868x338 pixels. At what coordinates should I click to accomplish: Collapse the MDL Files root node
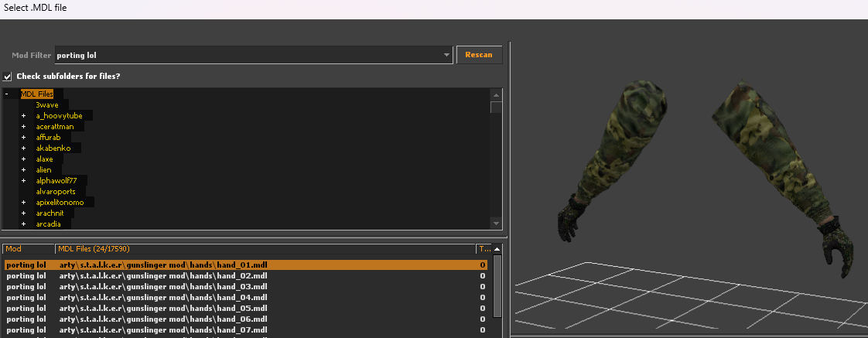click(6, 94)
